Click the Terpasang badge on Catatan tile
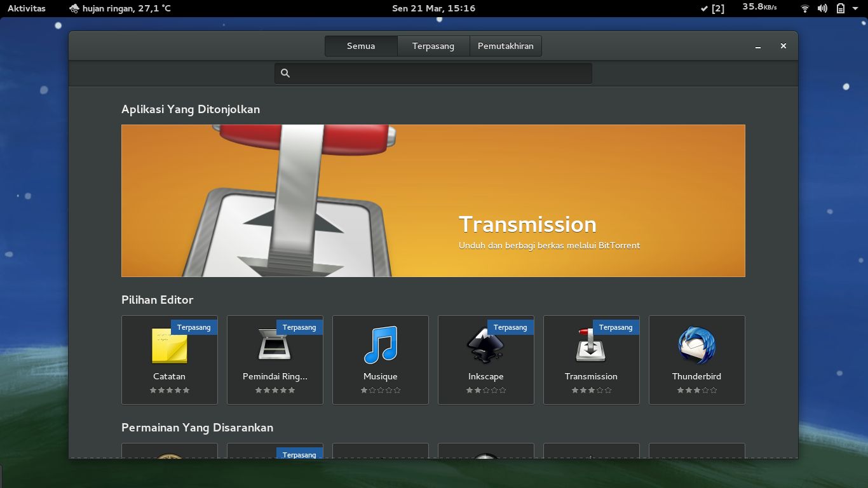 click(194, 327)
